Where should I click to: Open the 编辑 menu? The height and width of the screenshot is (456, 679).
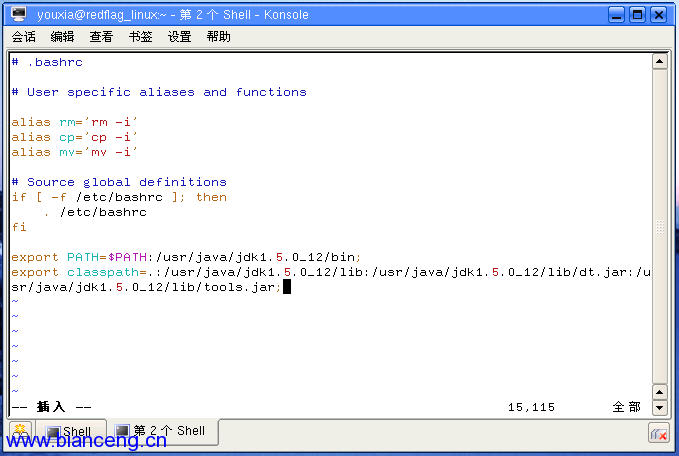[62, 37]
